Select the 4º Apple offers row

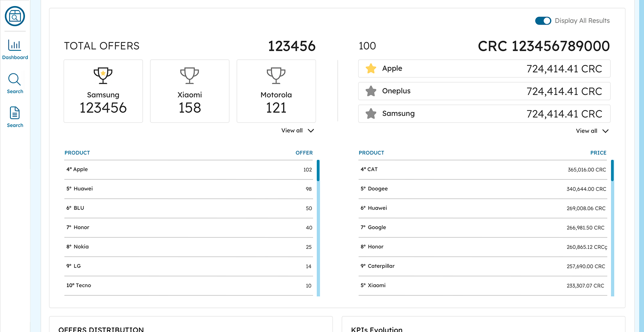click(189, 170)
